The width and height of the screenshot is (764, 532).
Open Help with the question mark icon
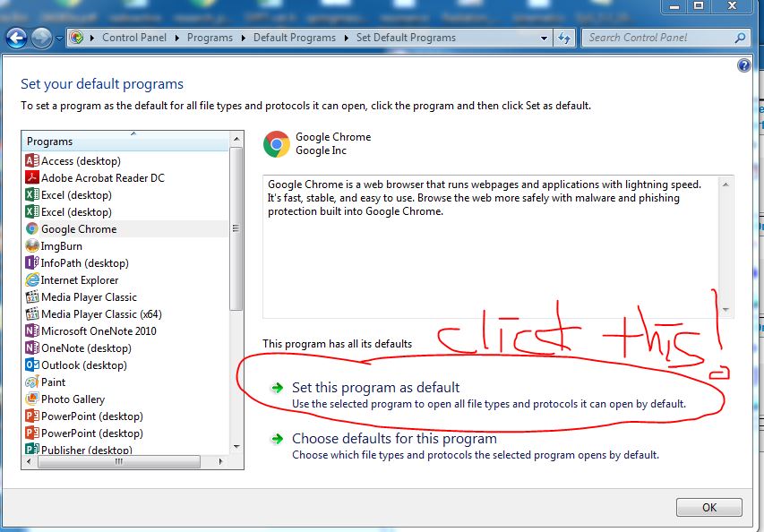click(x=743, y=65)
